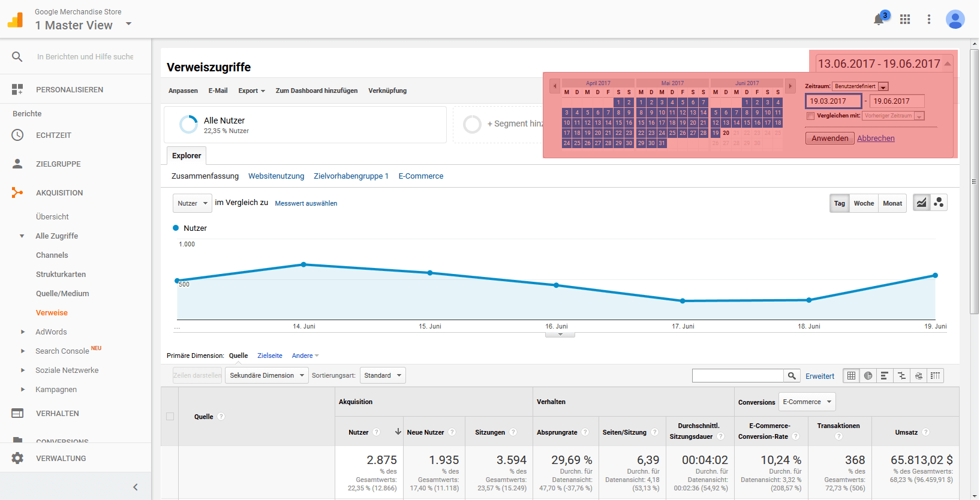Open the Google apps grid
Image resolution: width=980 pixels, height=500 pixels.
(905, 19)
